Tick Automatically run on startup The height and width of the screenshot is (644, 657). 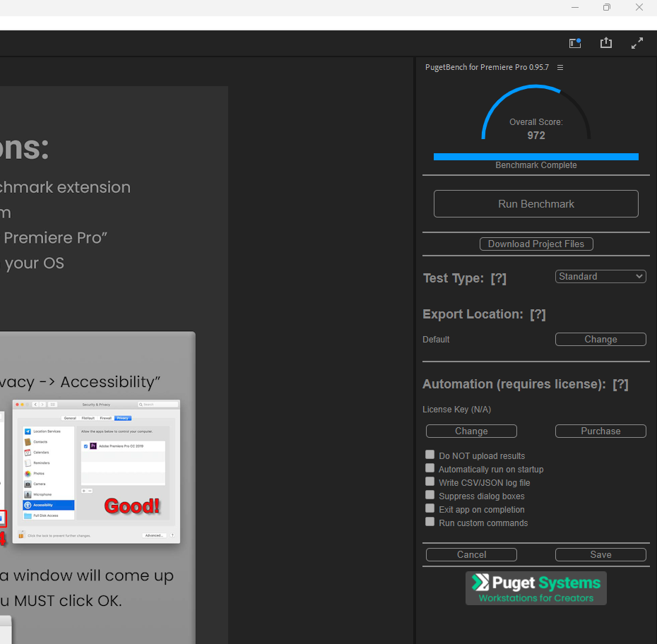click(430, 467)
